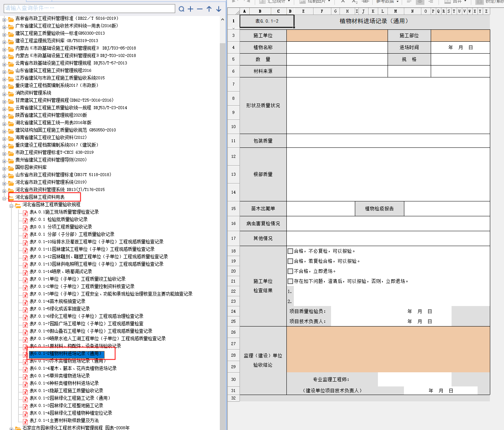Click file icon of 表D.0.1 分项工程质量验收记录
The height and width of the screenshot is (430, 504).
(x=25, y=228)
